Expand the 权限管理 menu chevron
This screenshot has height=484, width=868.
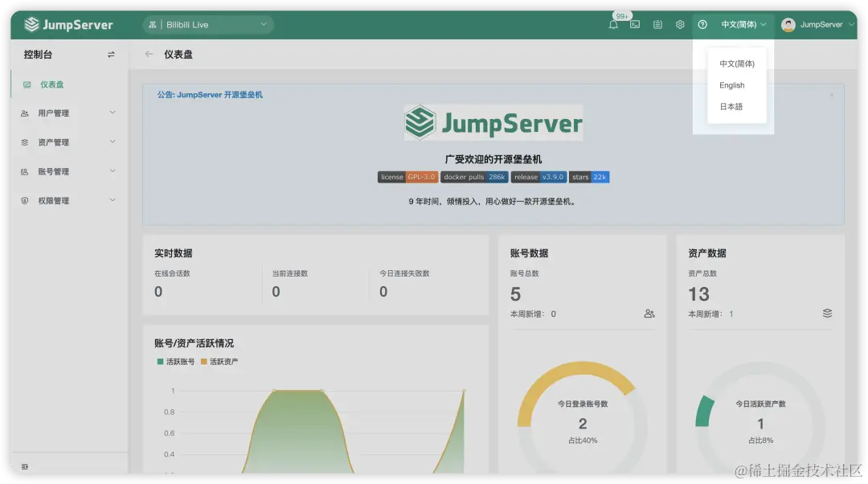point(113,200)
